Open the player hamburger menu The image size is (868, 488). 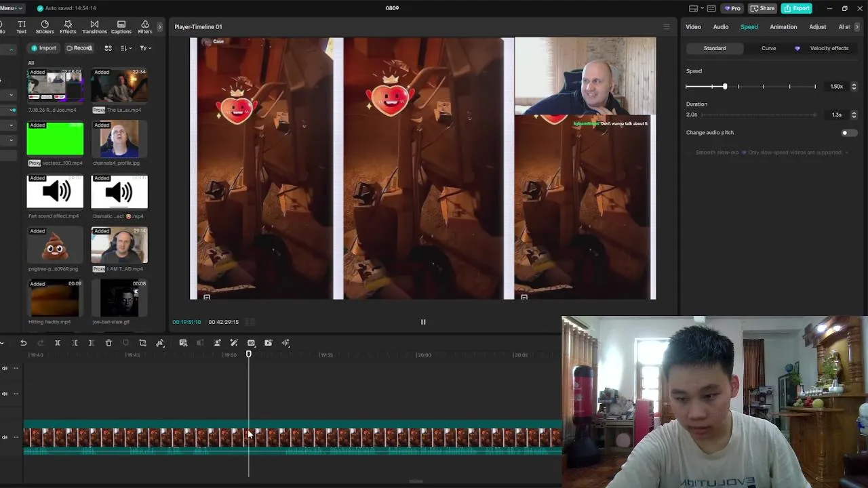(x=666, y=27)
